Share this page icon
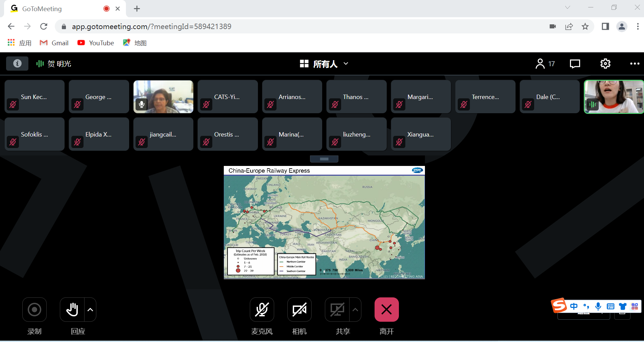The image size is (644, 342). pos(569,26)
